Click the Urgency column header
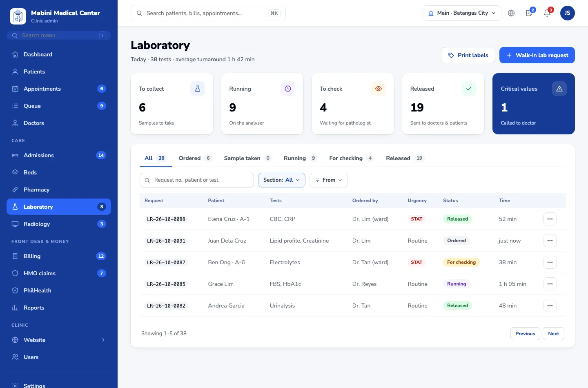Viewport: 588px width, 388px height. tap(417, 201)
